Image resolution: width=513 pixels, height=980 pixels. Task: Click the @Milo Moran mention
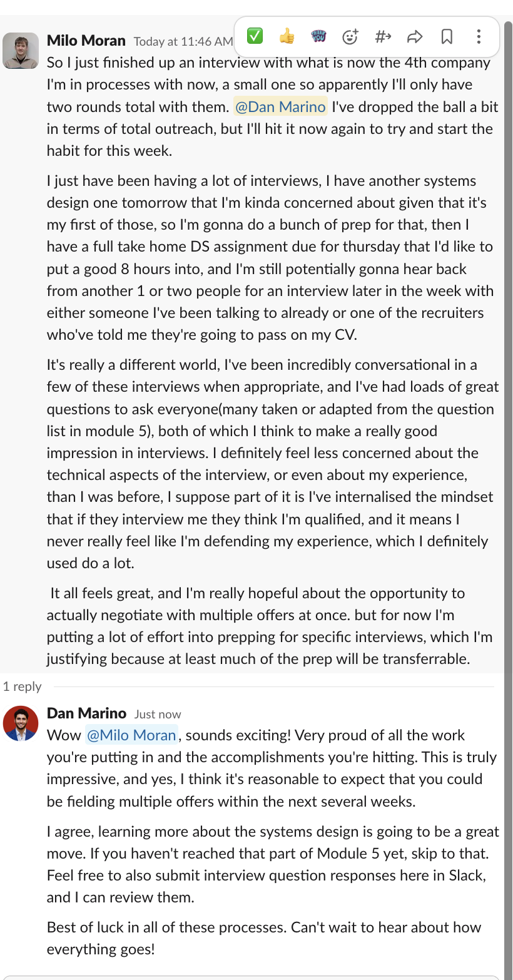tap(131, 735)
